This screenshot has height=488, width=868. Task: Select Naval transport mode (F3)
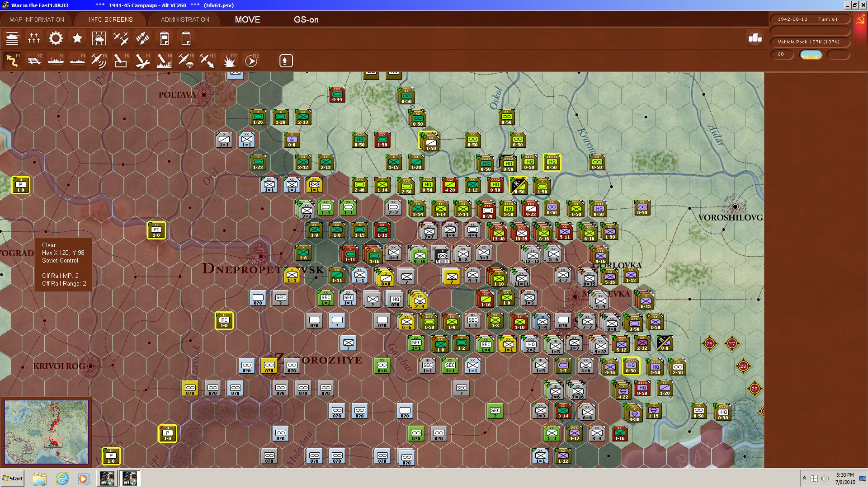(x=56, y=61)
